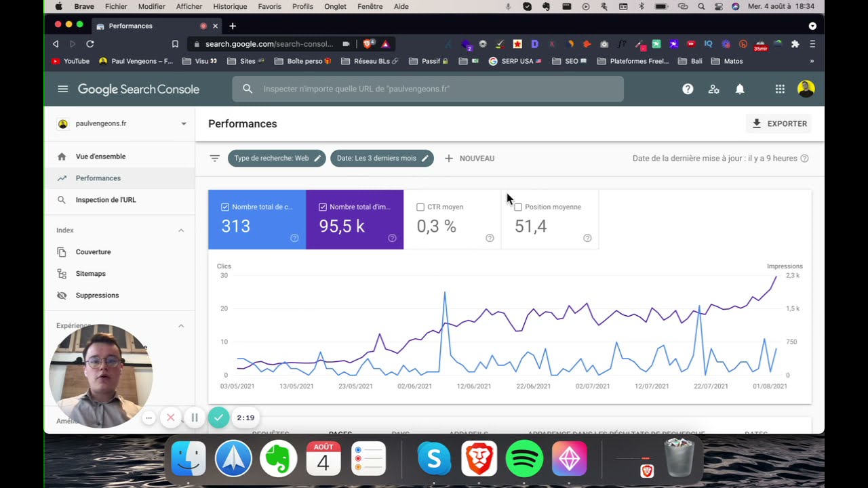Enable the Position moyenne checkbox
This screenshot has height=488, width=868.
coord(518,207)
